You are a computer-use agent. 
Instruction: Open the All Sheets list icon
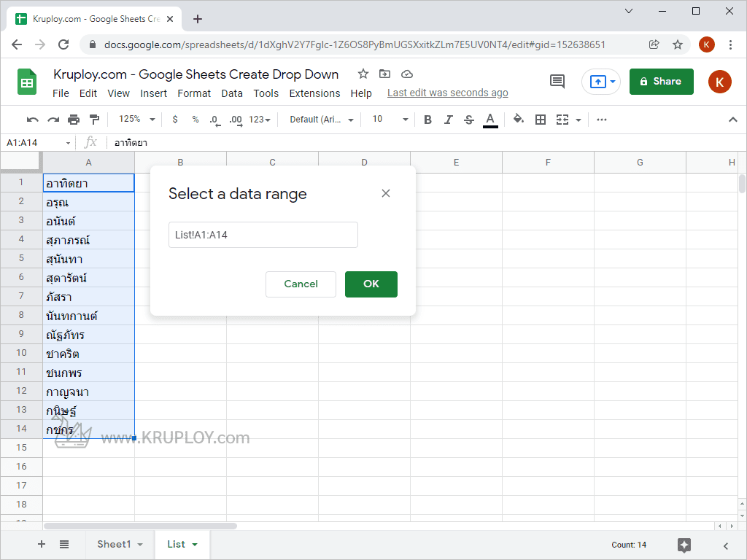click(x=64, y=544)
